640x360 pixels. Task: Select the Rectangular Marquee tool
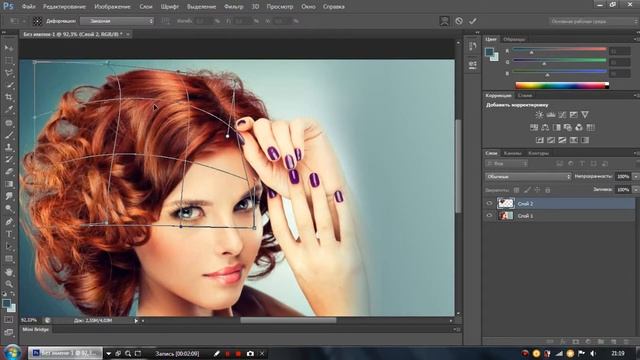[9, 60]
